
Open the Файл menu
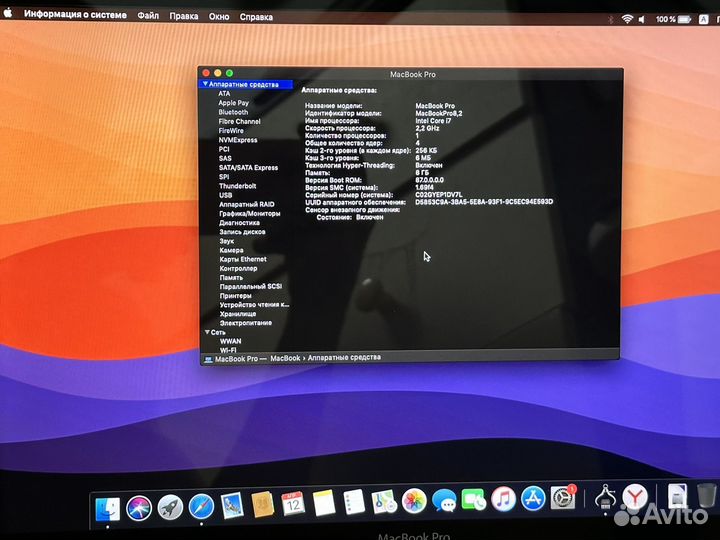pyautogui.click(x=148, y=16)
